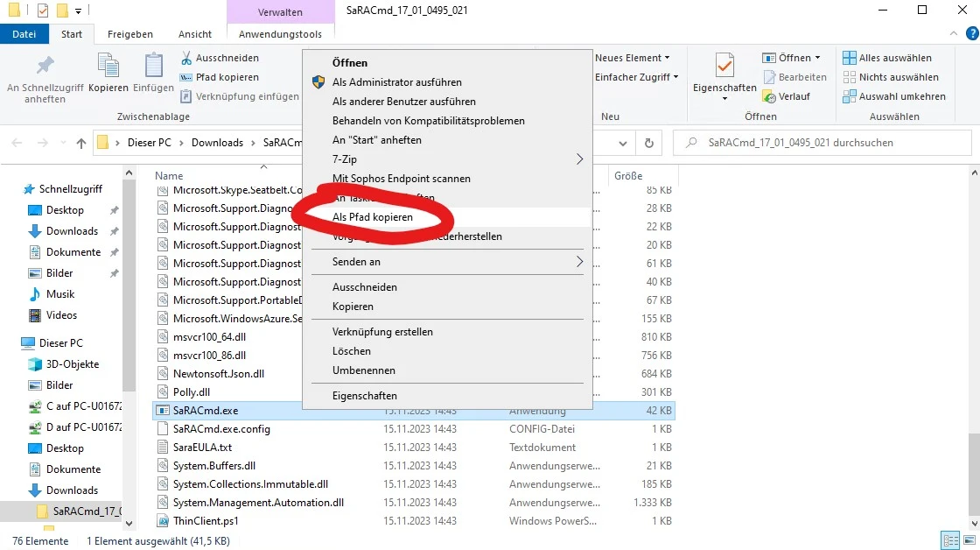
Task: Click the refresh icon beside address bar
Action: click(648, 143)
